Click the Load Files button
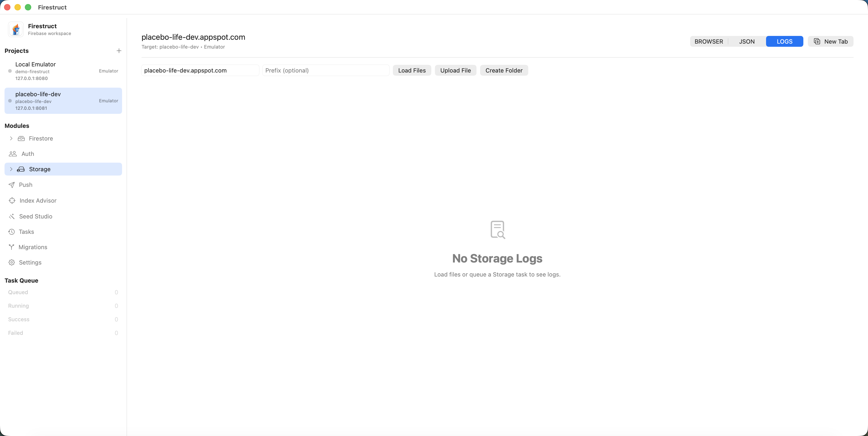The height and width of the screenshot is (436, 868). (412, 70)
